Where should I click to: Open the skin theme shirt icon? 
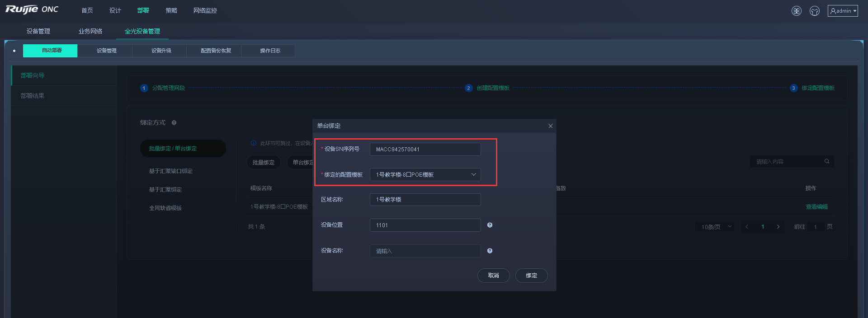815,11
